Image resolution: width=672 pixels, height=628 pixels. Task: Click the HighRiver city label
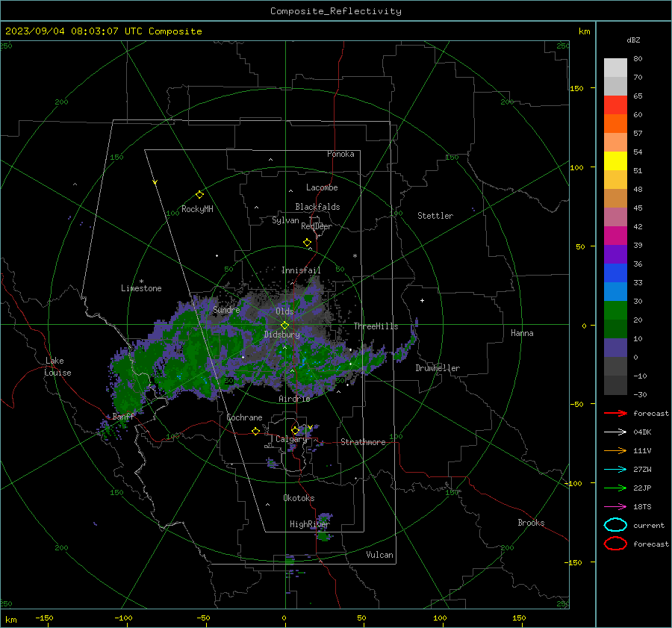click(x=310, y=524)
